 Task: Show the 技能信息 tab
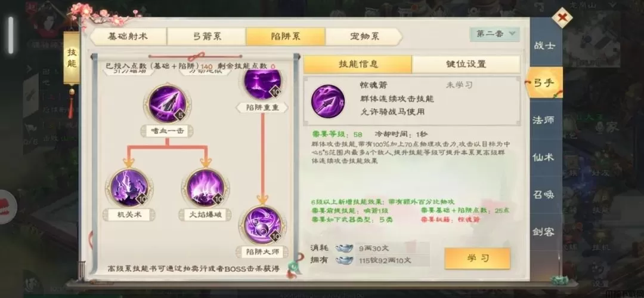coord(358,64)
